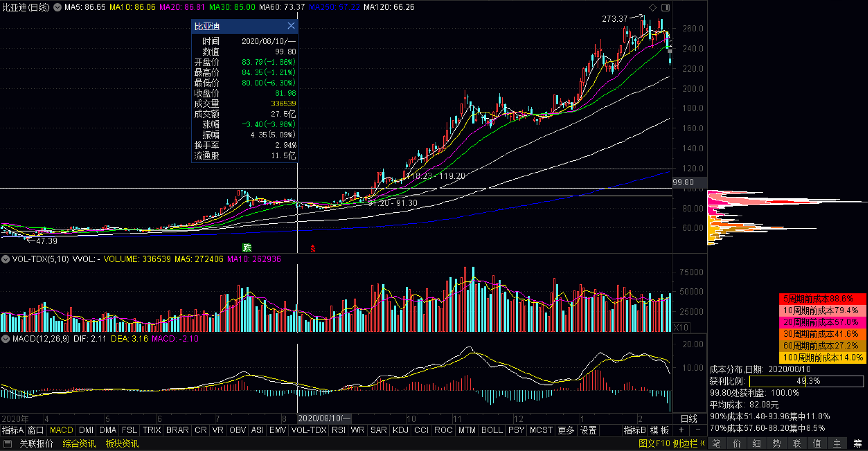Click the green 跌 marker on chart
Screen dimensions: 868x451
click(247, 248)
